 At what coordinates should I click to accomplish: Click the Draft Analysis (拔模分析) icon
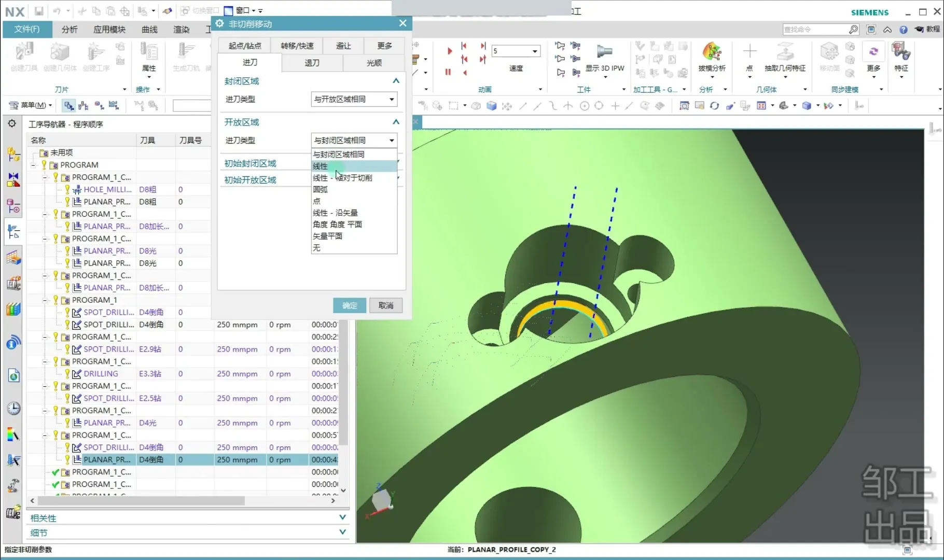click(712, 53)
